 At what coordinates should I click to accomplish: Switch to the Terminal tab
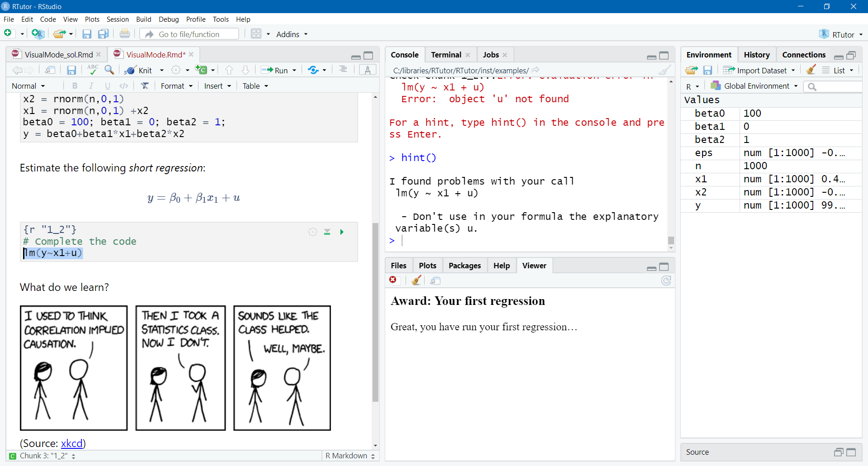[x=446, y=55]
